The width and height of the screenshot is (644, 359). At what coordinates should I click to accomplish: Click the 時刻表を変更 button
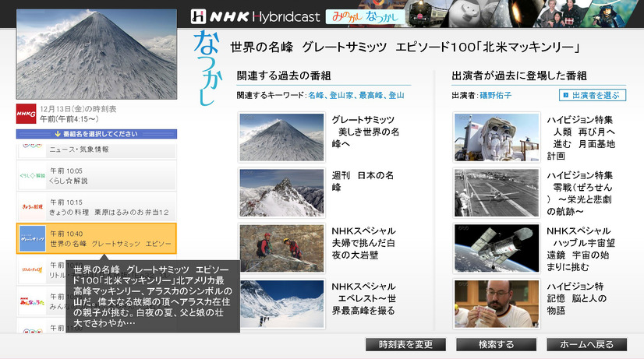click(x=405, y=344)
